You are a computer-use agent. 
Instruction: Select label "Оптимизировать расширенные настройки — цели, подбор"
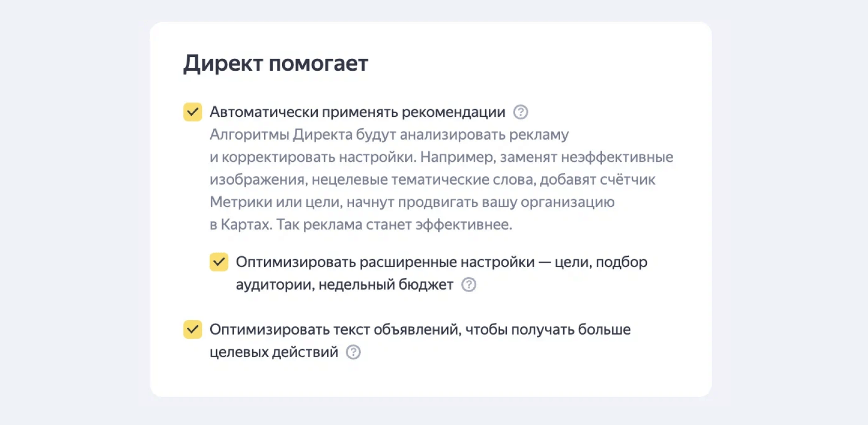[x=442, y=262]
